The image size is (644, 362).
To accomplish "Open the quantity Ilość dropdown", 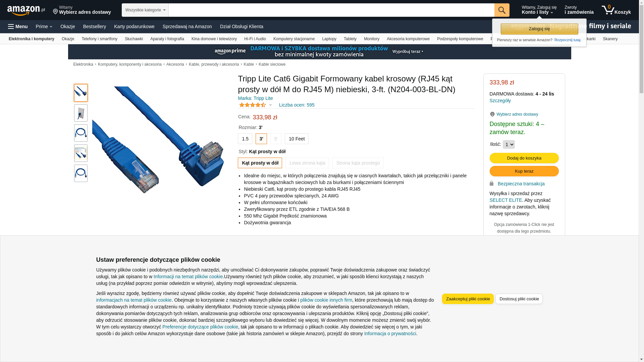I will click(x=509, y=144).
